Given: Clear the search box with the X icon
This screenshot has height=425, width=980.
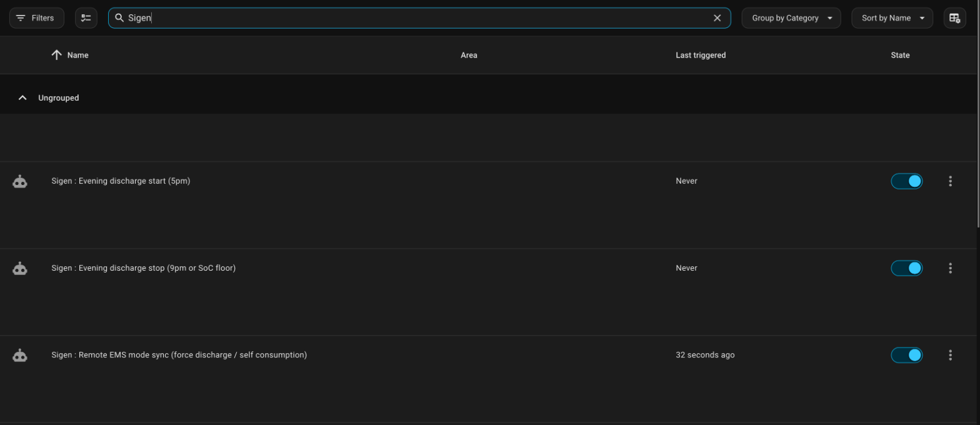Looking at the screenshot, I should pos(717,18).
